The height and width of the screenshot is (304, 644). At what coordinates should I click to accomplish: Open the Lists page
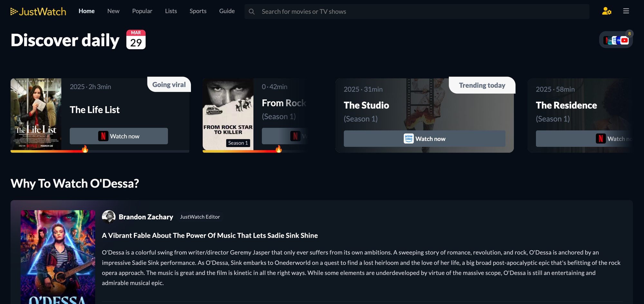171,11
